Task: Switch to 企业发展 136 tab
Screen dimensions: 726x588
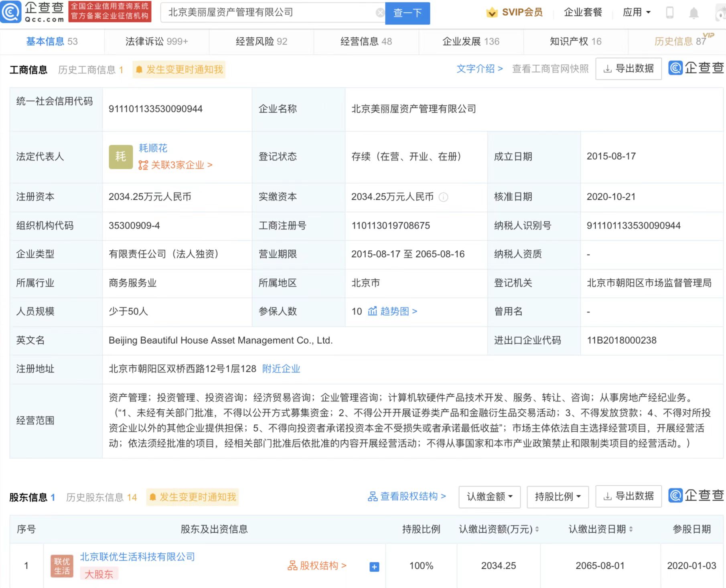Action: coord(471,41)
